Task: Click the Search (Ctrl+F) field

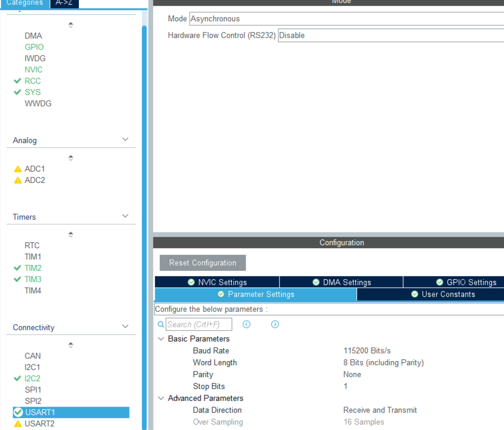Action: click(199, 324)
